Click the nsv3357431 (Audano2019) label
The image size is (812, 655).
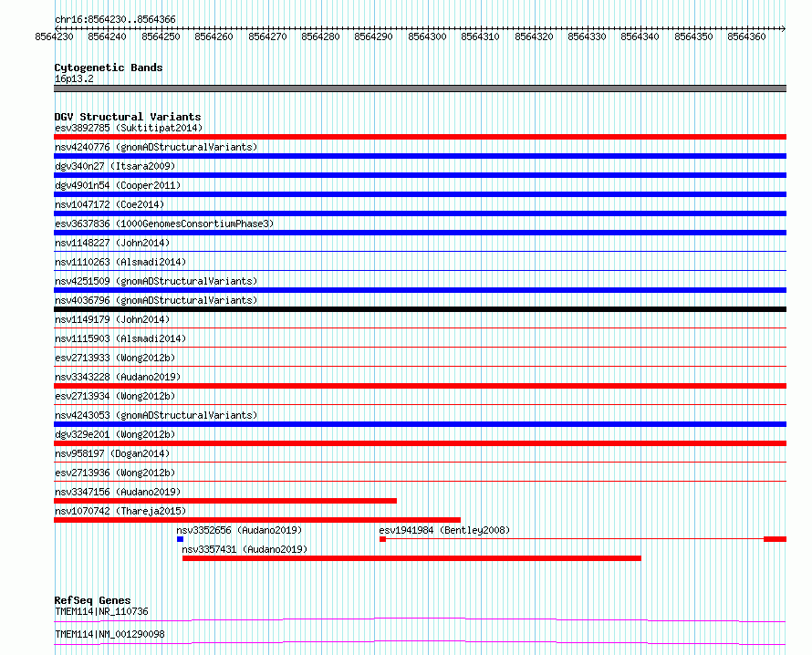[x=245, y=549]
